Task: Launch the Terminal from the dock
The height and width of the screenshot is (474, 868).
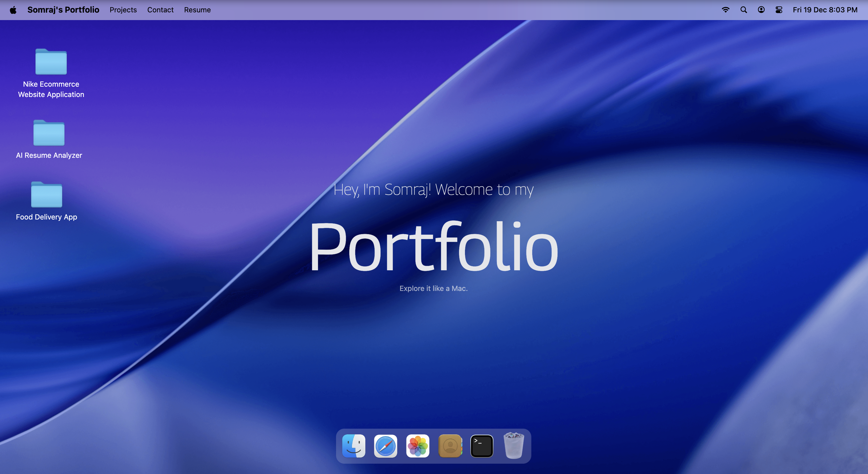Action: click(482, 446)
